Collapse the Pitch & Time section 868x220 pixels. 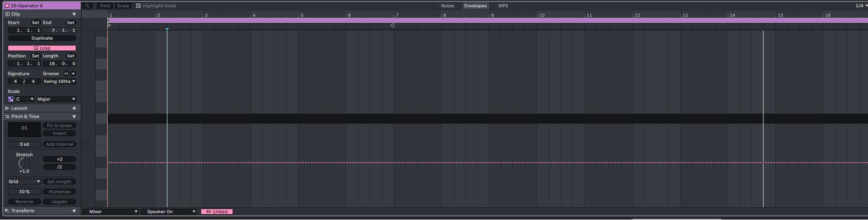pos(74,117)
